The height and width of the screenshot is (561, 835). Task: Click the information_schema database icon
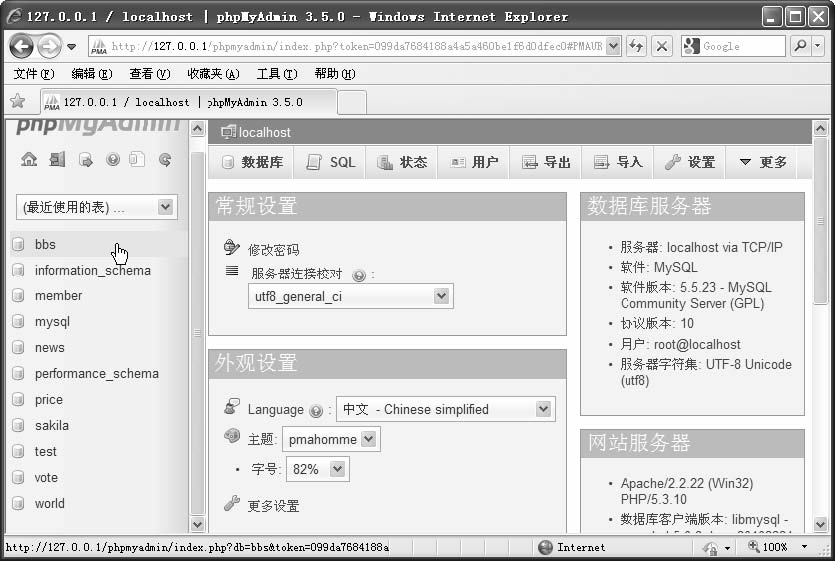click(x=18, y=270)
